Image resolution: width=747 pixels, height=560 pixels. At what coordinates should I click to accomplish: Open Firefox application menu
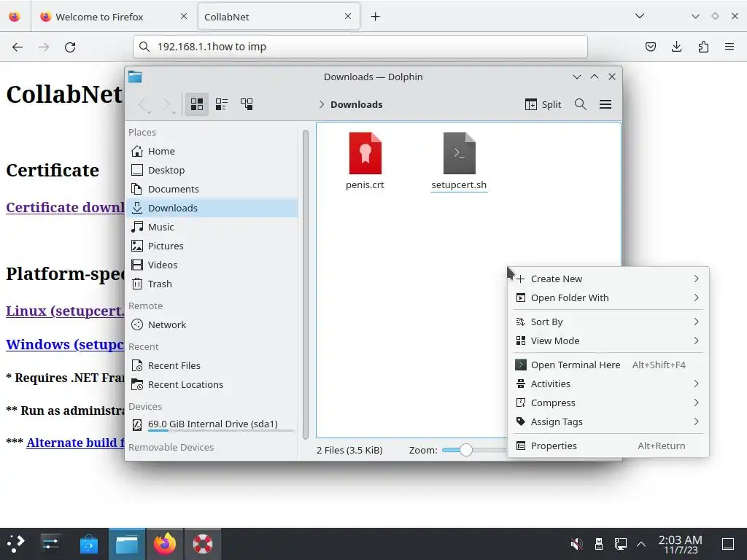pos(729,47)
